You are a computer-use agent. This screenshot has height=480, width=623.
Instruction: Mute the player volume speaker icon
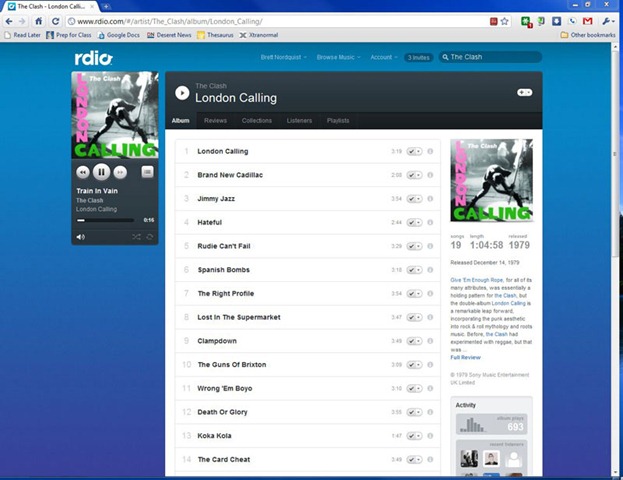[81, 237]
